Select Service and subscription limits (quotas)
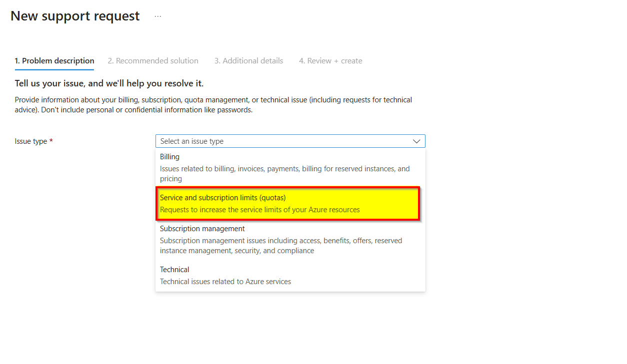The image size is (627, 364). tap(289, 204)
